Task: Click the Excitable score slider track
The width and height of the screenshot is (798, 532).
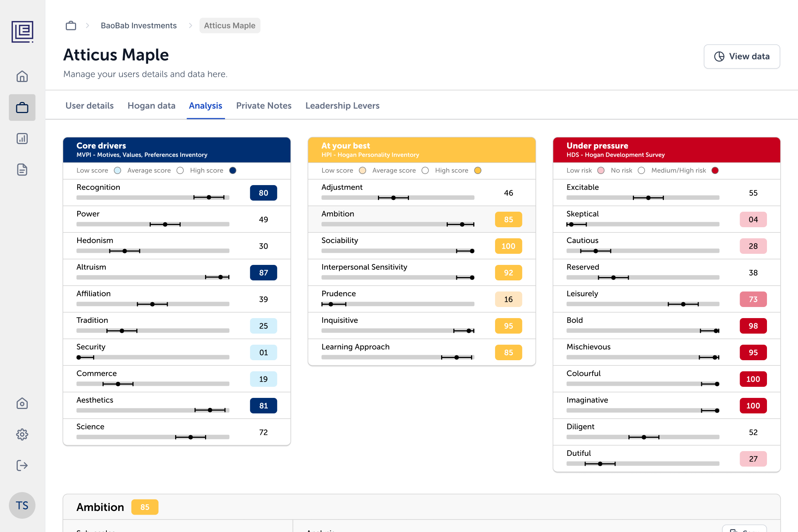Action: pos(643,198)
